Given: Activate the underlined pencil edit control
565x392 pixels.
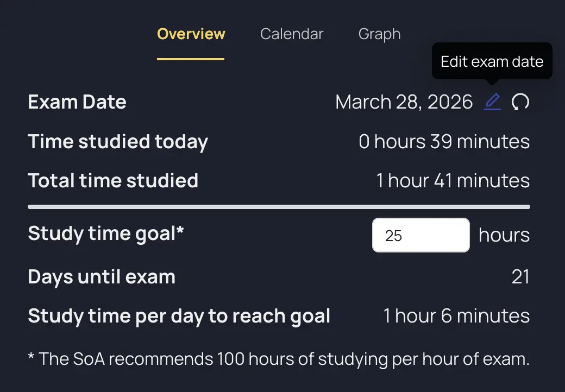Looking at the screenshot, I should coord(492,102).
